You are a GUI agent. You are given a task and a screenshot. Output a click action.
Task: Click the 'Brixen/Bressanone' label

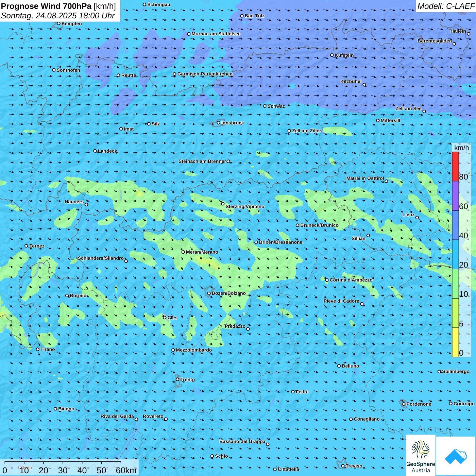tap(280, 242)
